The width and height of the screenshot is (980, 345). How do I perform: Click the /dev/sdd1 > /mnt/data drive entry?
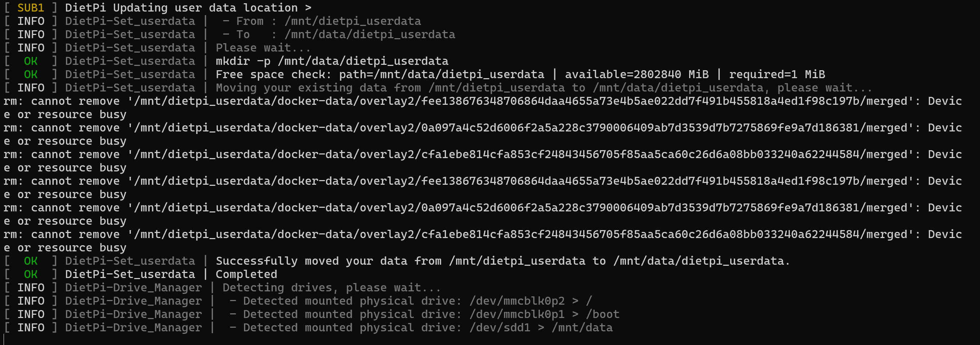(541, 327)
